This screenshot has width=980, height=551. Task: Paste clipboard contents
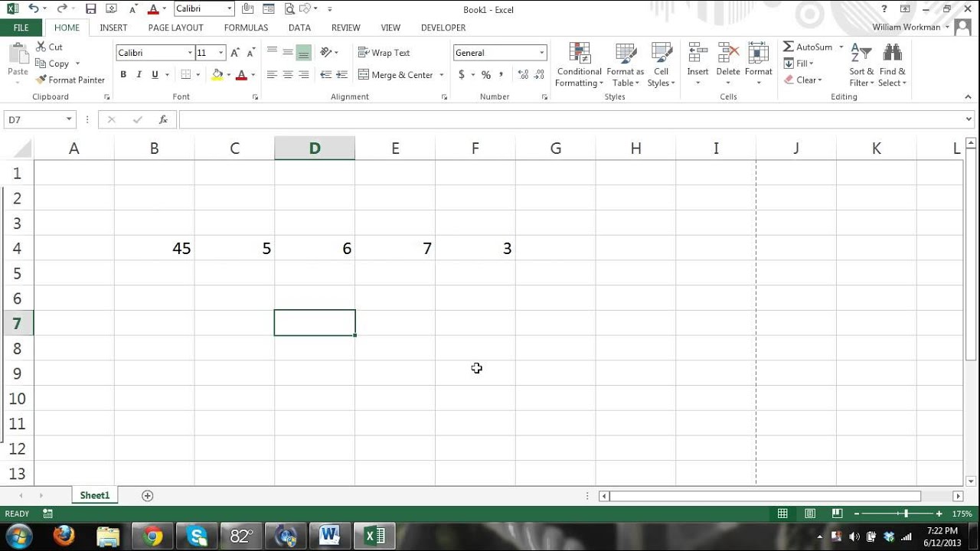[18, 61]
